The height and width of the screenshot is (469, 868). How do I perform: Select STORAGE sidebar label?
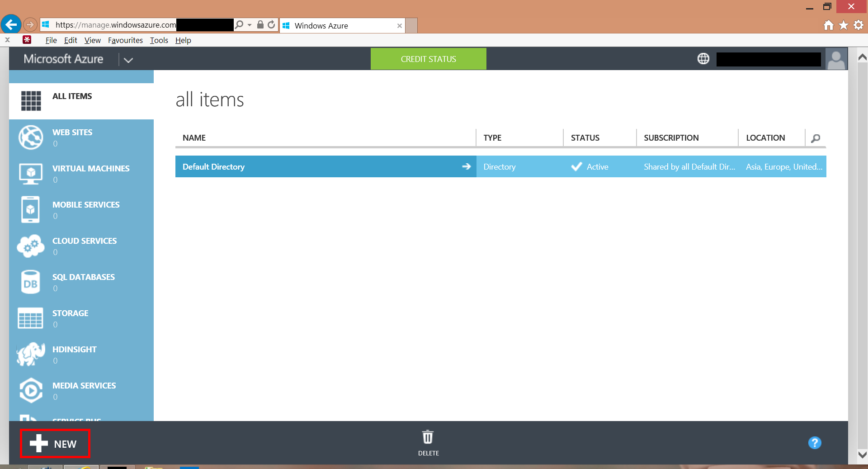[x=70, y=313]
